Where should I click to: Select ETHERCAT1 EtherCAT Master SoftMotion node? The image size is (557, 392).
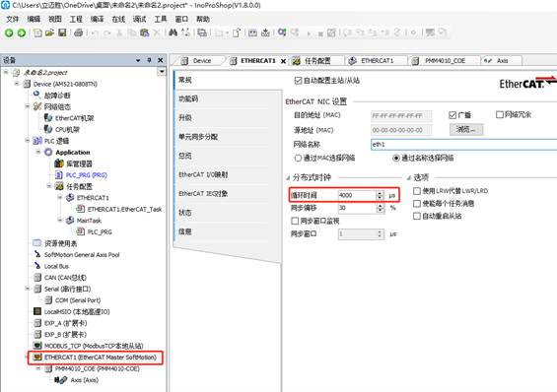(100, 358)
